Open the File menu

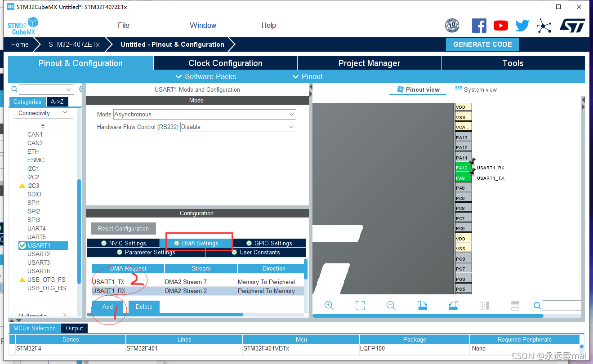[124, 25]
